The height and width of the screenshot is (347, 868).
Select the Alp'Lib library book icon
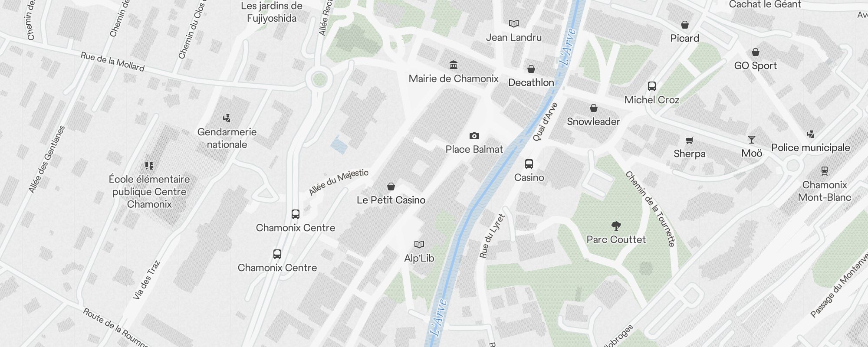pyautogui.click(x=419, y=245)
